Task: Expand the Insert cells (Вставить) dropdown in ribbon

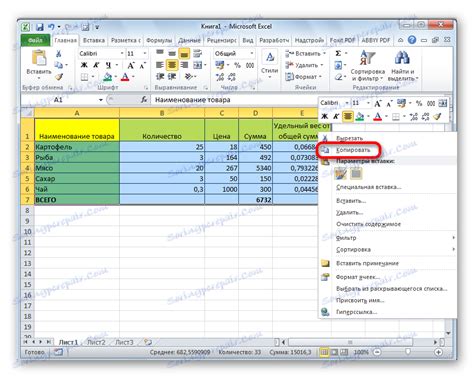Action: 324,53
